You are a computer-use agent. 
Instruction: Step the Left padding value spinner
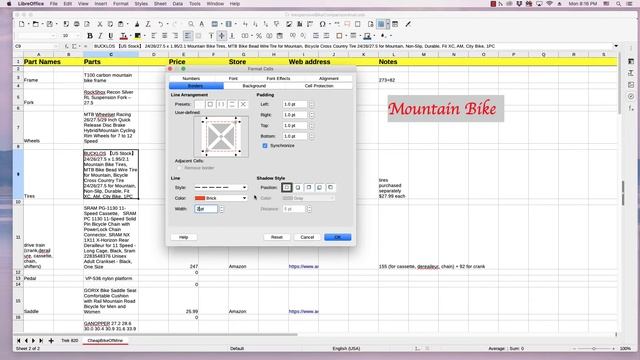pyautogui.click(x=311, y=104)
